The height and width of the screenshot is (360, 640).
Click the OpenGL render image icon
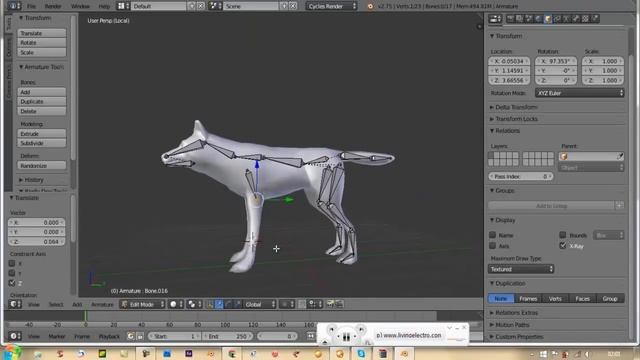coord(330,304)
